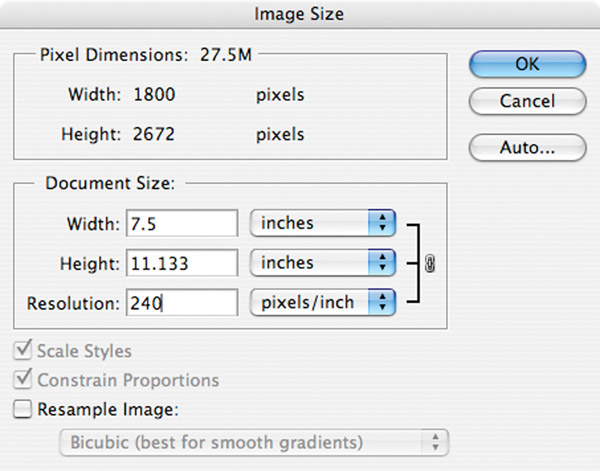Click the Resample Image label text
The width and height of the screenshot is (600, 471).
coord(108,409)
